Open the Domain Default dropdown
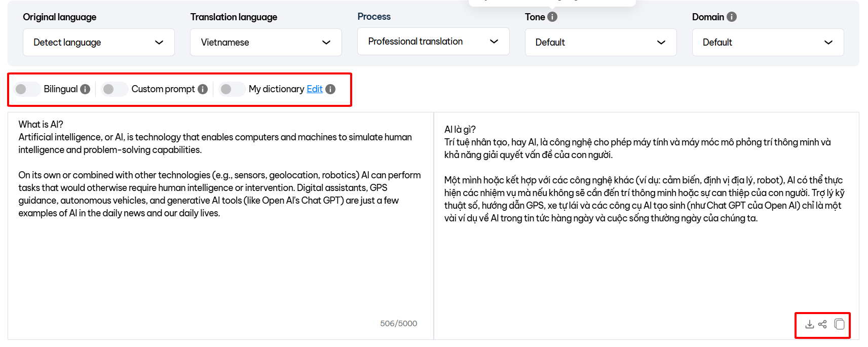This screenshot has width=868, height=347. pos(768,43)
